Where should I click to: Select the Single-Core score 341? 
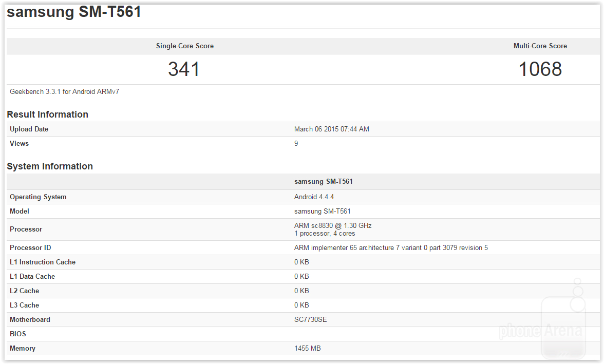(184, 69)
